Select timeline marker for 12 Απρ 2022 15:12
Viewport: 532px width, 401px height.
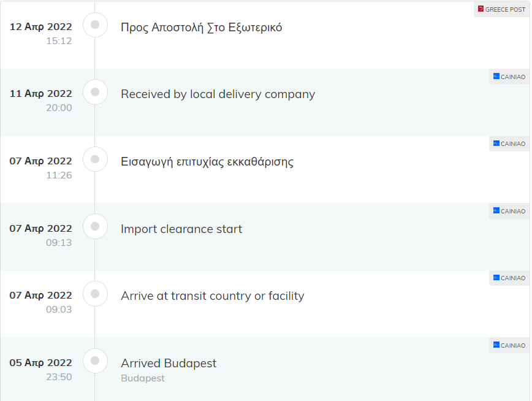point(95,25)
